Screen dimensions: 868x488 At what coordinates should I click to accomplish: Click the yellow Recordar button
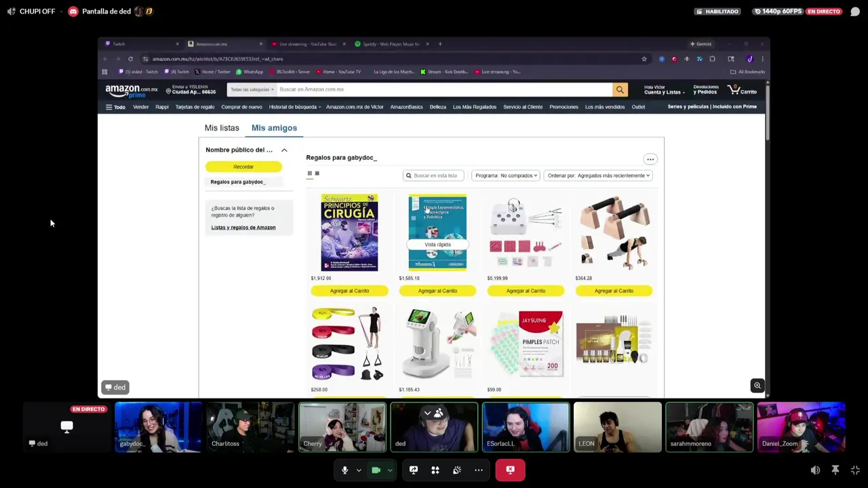click(x=243, y=167)
